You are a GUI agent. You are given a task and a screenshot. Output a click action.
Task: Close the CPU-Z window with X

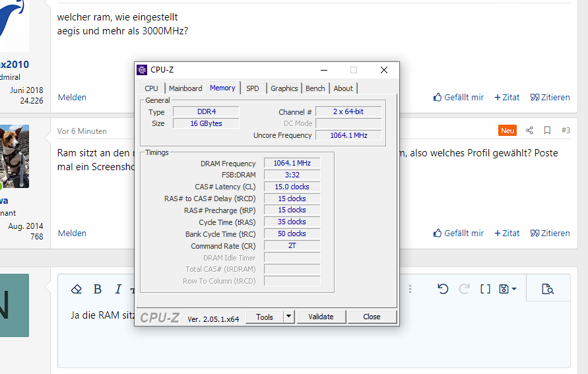coord(383,70)
